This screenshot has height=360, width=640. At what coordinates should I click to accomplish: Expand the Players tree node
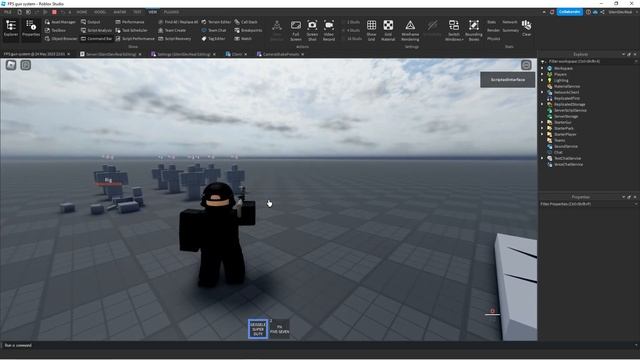(x=543, y=74)
